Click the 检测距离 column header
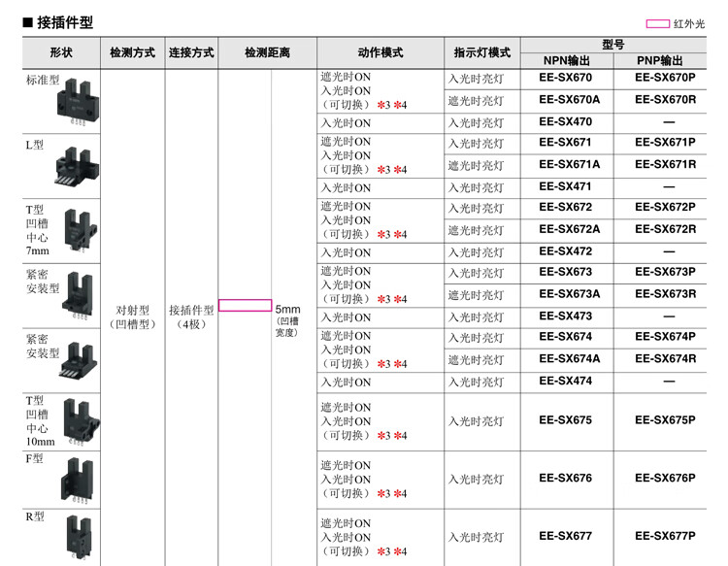 [x=268, y=52]
